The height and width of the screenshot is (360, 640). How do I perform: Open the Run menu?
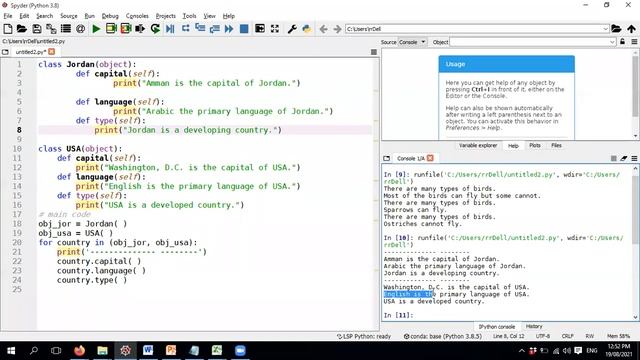pos(89,16)
